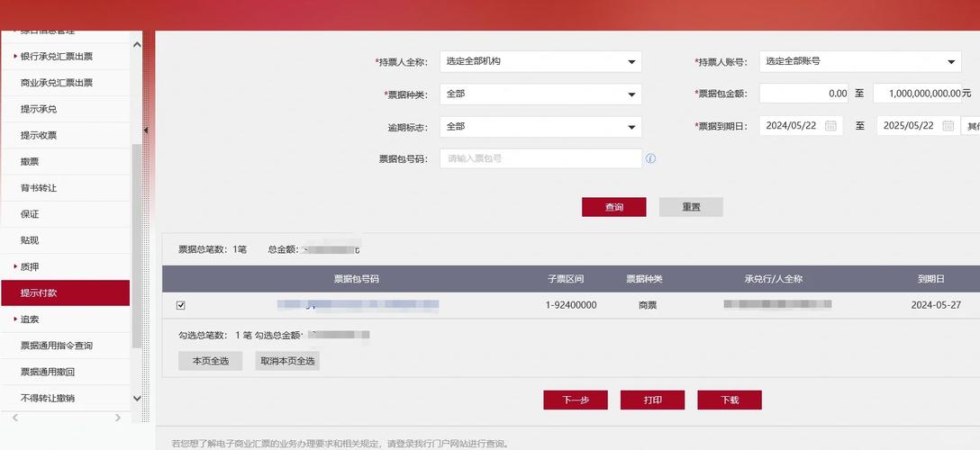The height and width of the screenshot is (450, 980).
Task: Click 取消本页全选 button
Action: [286, 361]
